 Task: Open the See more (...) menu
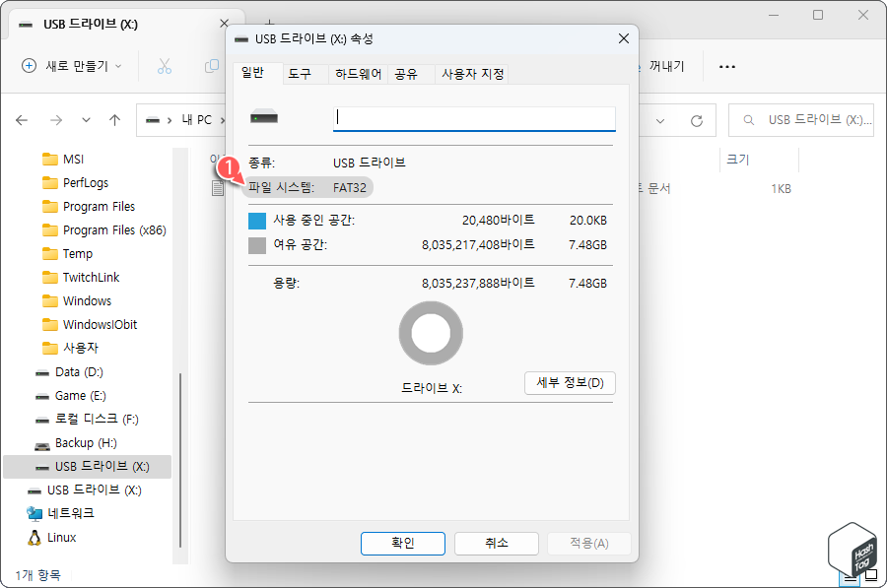click(x=727, y=66)
